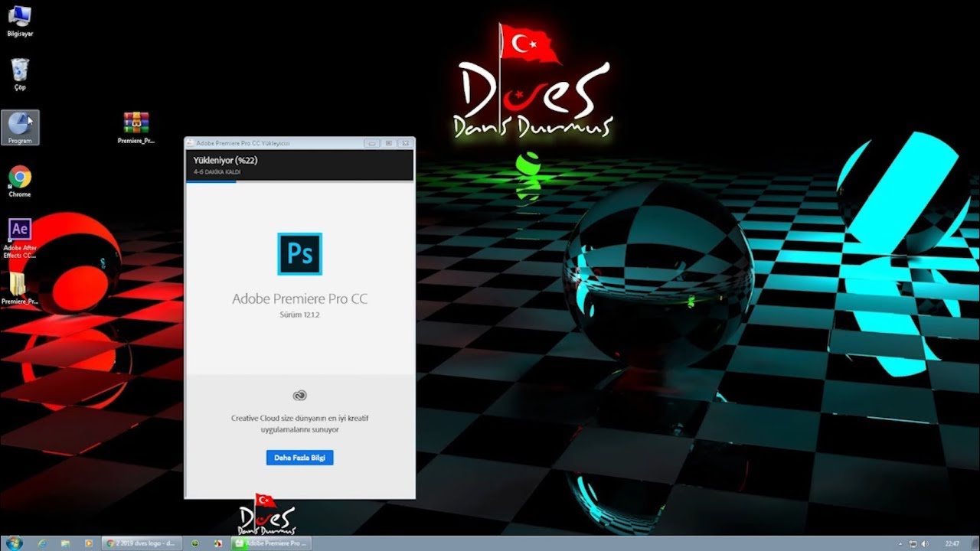
Task: Click the 'Daha Fazla Bilgi' button
Action: tap(299, 458)
